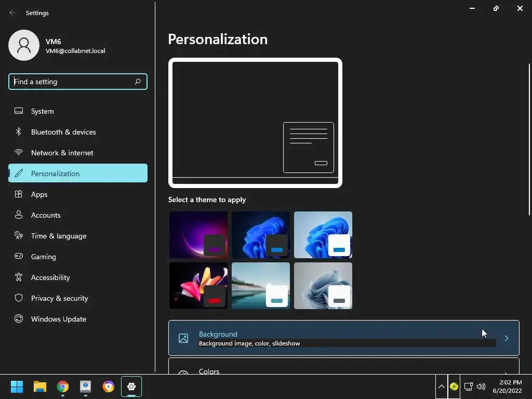
Task: Open the orange circular app on taskbar
Action: 108,387
